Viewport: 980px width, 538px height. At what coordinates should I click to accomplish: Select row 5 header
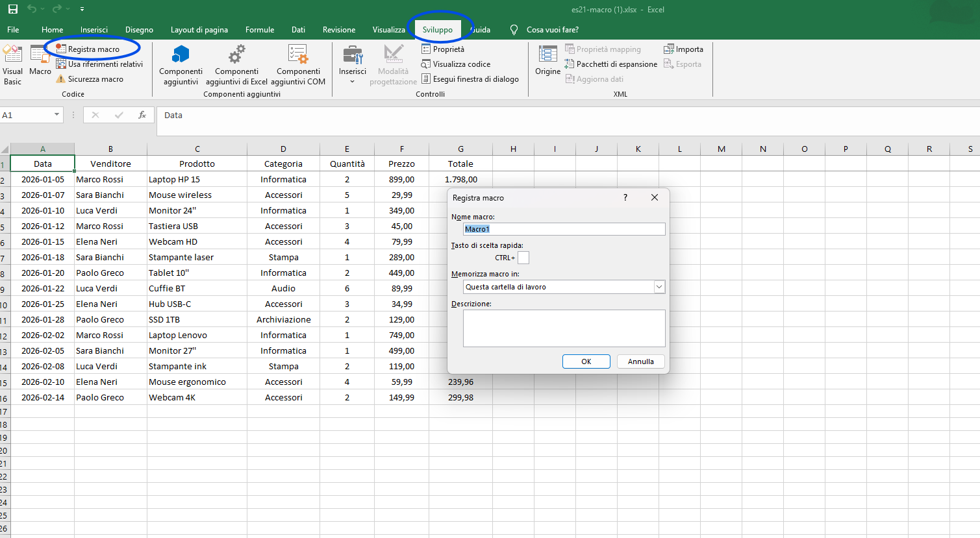click(4, 226)
